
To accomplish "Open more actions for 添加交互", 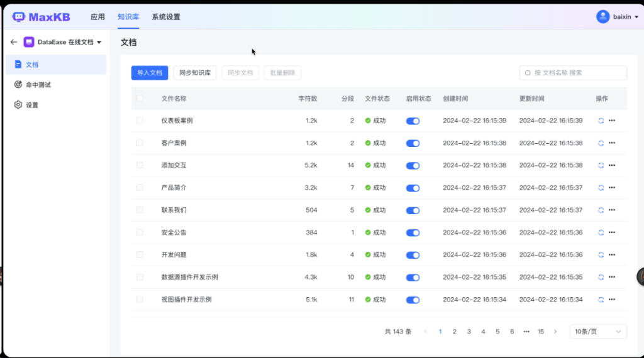I will [x=612, y=165].
